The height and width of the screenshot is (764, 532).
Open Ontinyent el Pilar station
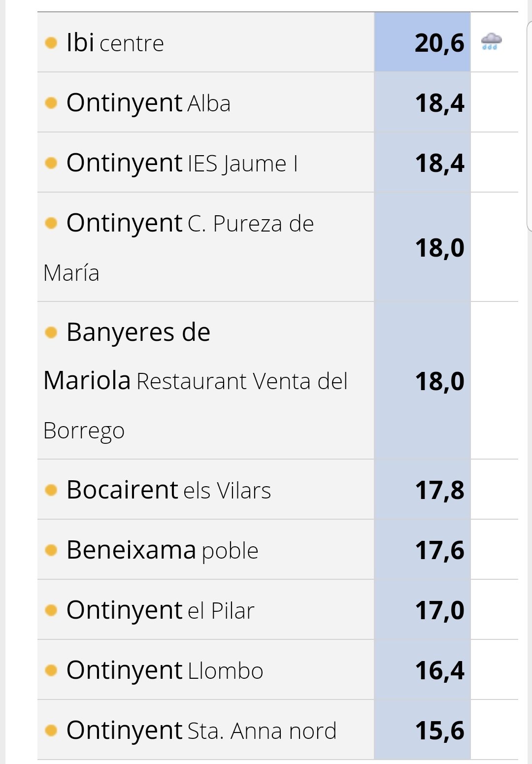coord(161,610)
